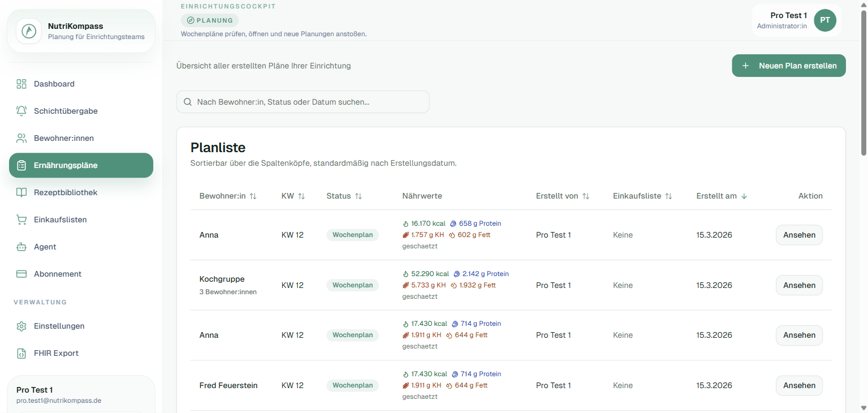Image resolution: width=868 pixels, height=413 pixels.
Task: Click the Agent robot icon
Action: coord(21,247)
